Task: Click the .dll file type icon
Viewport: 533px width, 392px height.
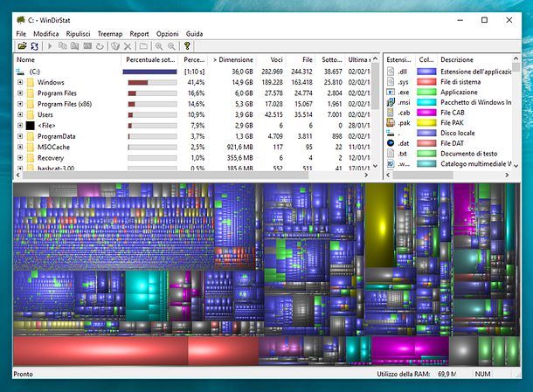Action: 391,72
